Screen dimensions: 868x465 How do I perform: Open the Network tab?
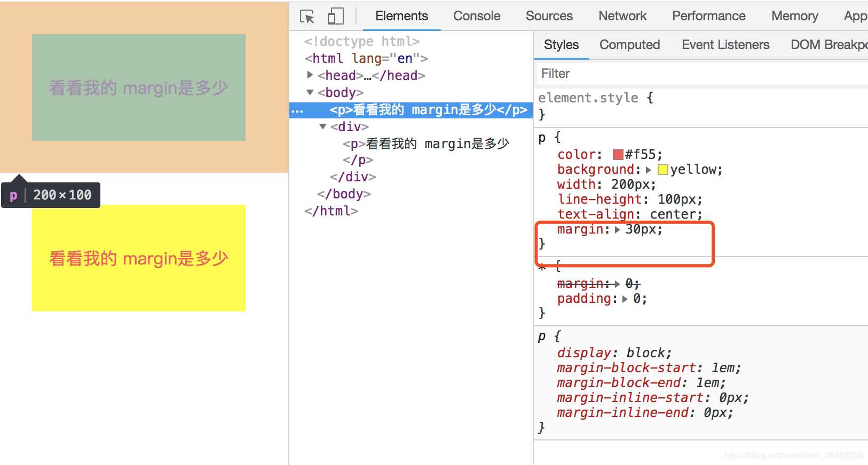(622, 16)
